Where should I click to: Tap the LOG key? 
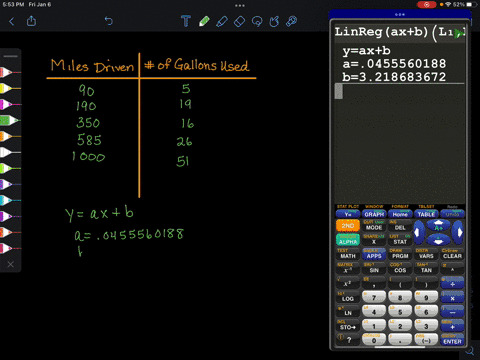(x=348, y=298)
